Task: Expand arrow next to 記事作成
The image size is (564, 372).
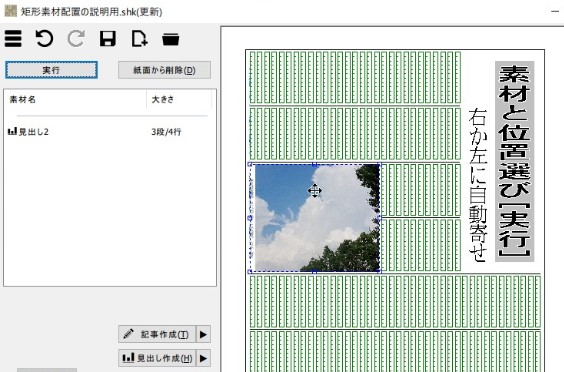Action: 203,334
